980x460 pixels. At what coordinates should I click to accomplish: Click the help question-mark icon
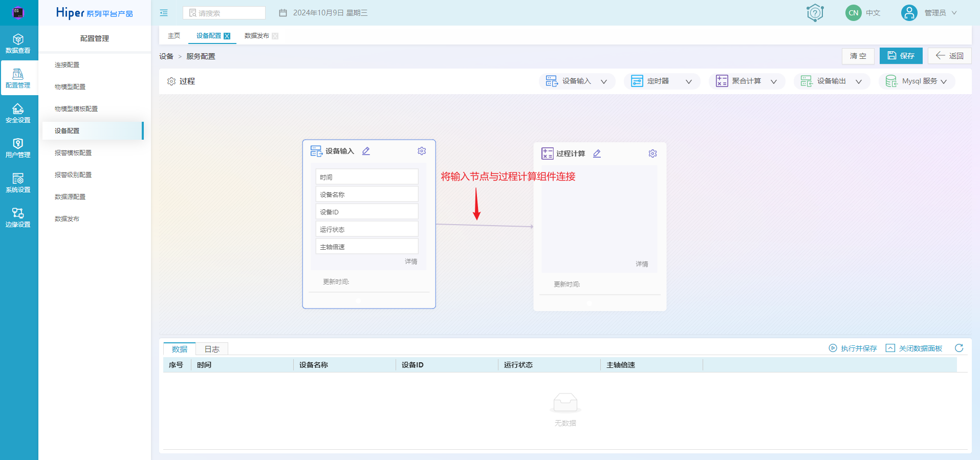pos(815,13)
